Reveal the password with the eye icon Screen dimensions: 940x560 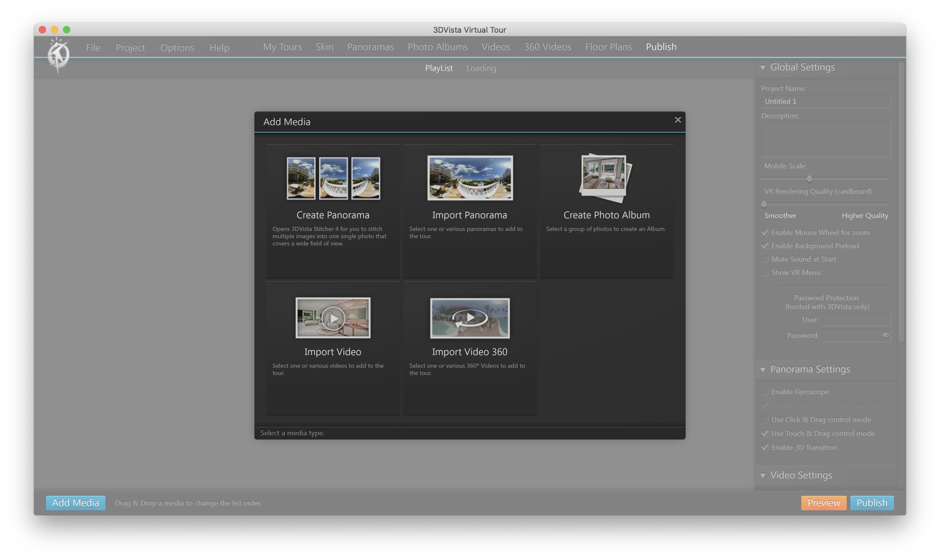[x=885, y=335]
